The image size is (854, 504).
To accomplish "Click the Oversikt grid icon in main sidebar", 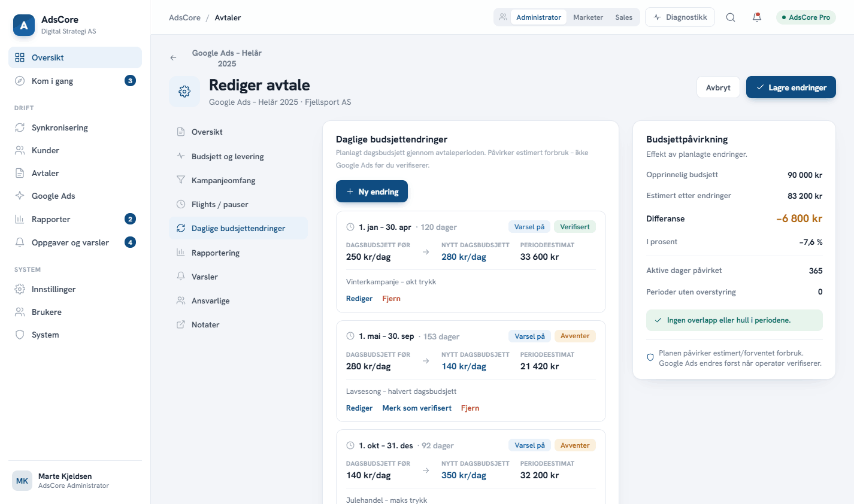I will pyautogui.click(x=20, y=57).
